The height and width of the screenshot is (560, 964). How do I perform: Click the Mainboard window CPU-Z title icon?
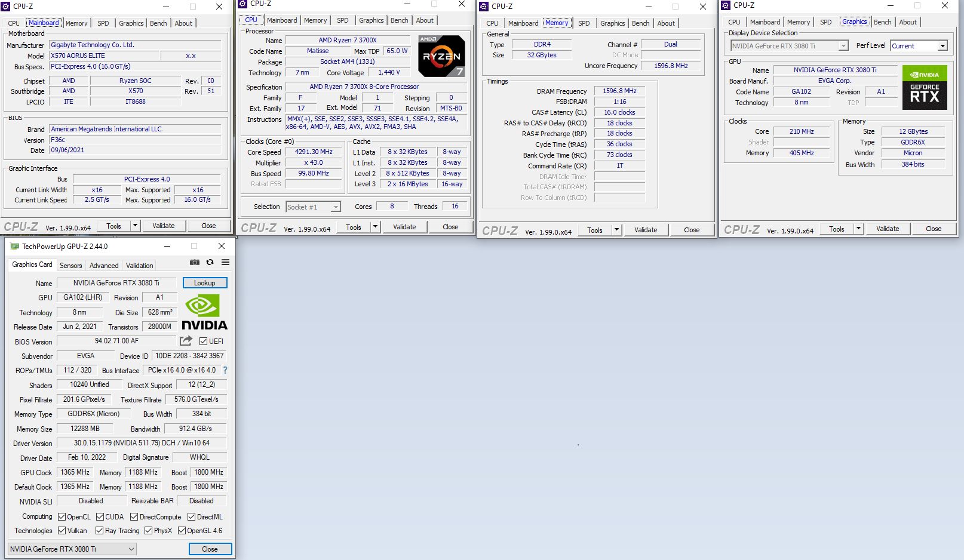6,7
